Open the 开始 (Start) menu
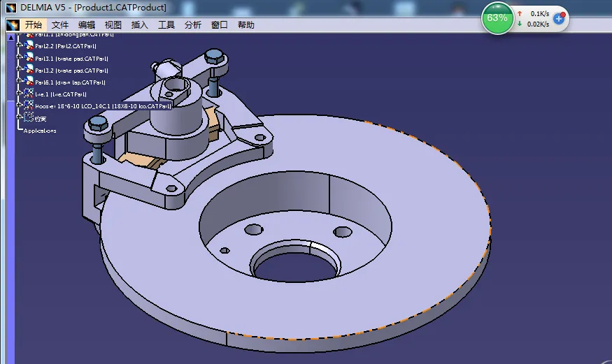Image resolution: width=612 pixels, height=364 pixels. point(34,24)
